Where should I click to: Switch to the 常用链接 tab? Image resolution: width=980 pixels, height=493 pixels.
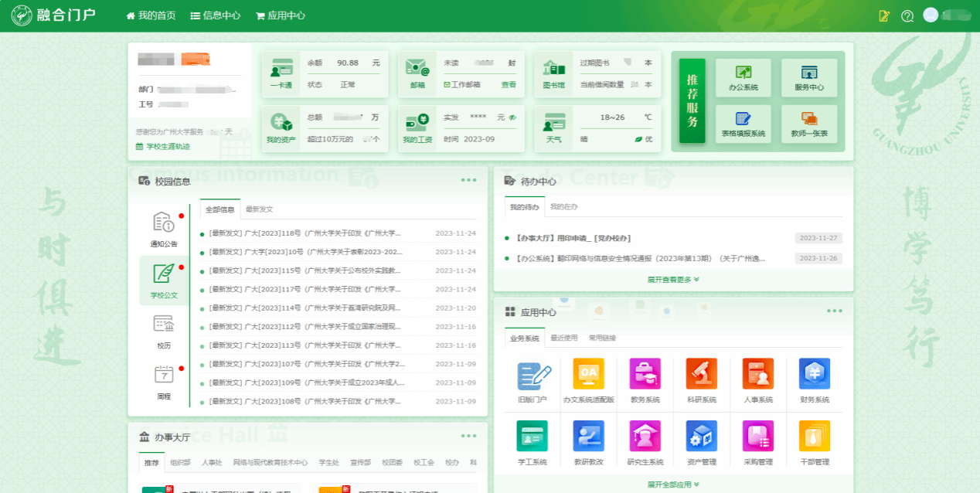click(602, 338)
